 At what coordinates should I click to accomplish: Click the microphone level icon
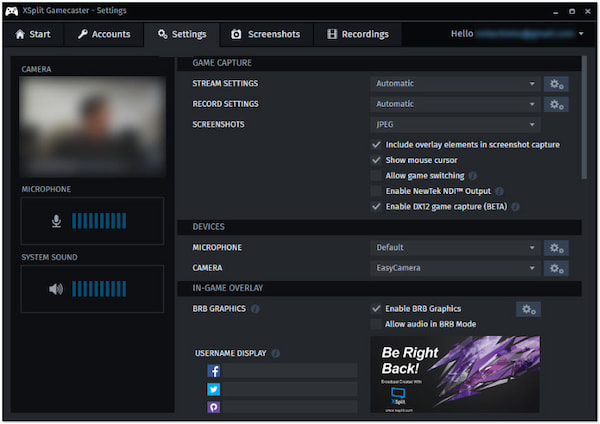56,221
